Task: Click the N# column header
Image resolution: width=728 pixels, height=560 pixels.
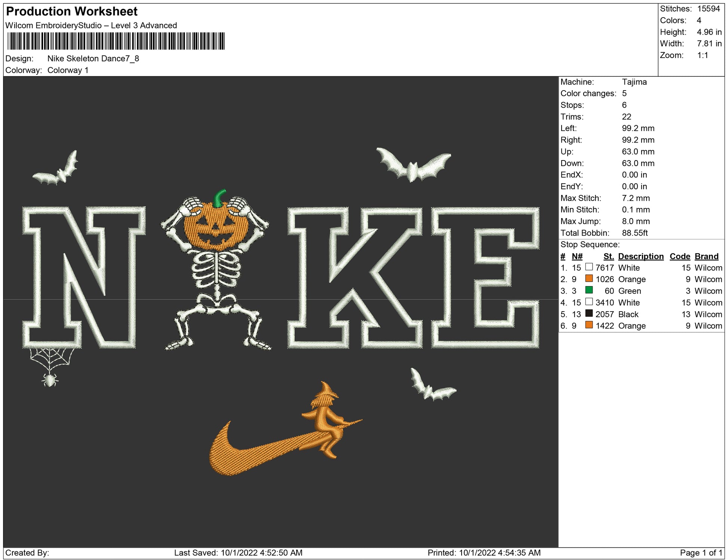Action: coord(577,256)
